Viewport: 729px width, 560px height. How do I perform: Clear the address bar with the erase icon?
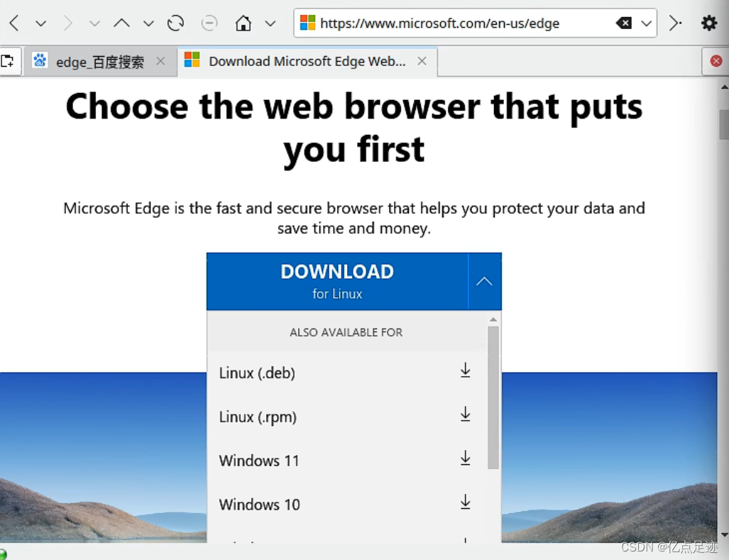pyautogui.click(x=623, y=23)
